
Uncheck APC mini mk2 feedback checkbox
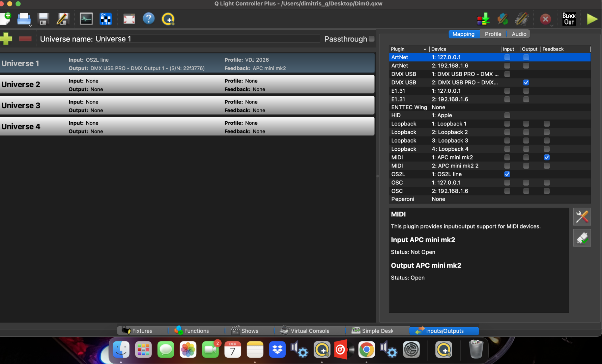click(547, 157)
